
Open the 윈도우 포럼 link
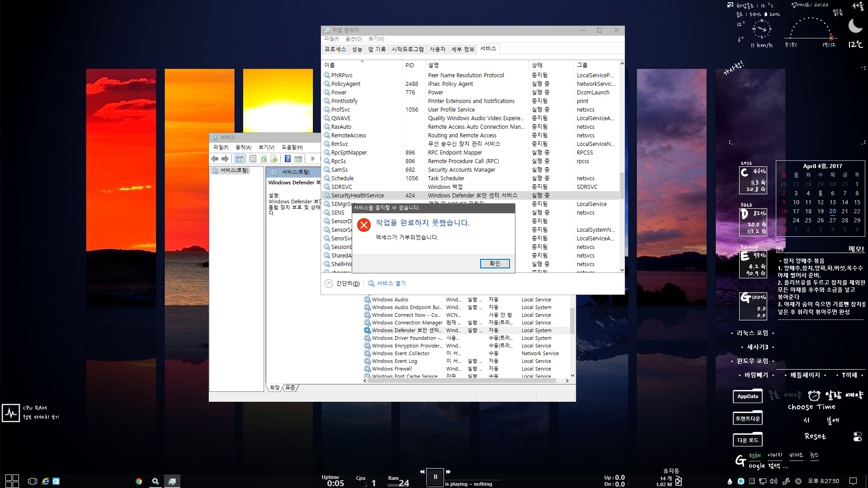tap(752, 361)
